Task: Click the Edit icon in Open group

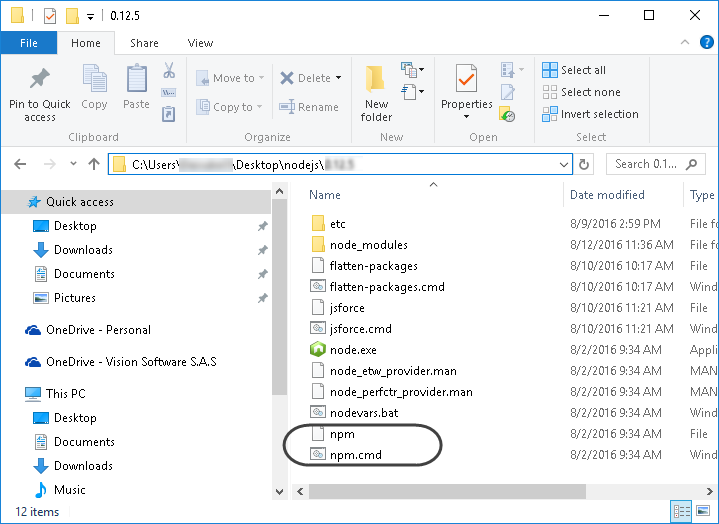Action: (508, 92)
